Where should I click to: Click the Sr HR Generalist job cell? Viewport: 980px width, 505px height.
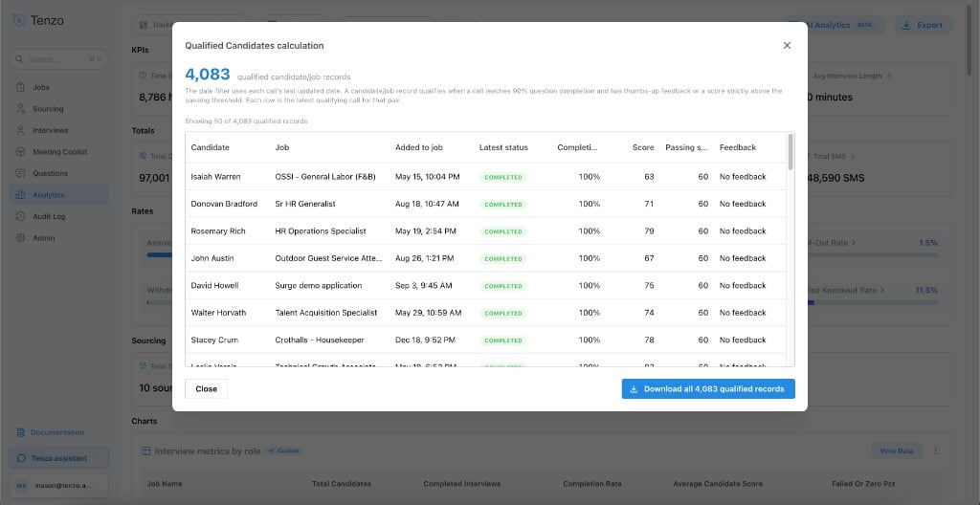coord(305,204)
